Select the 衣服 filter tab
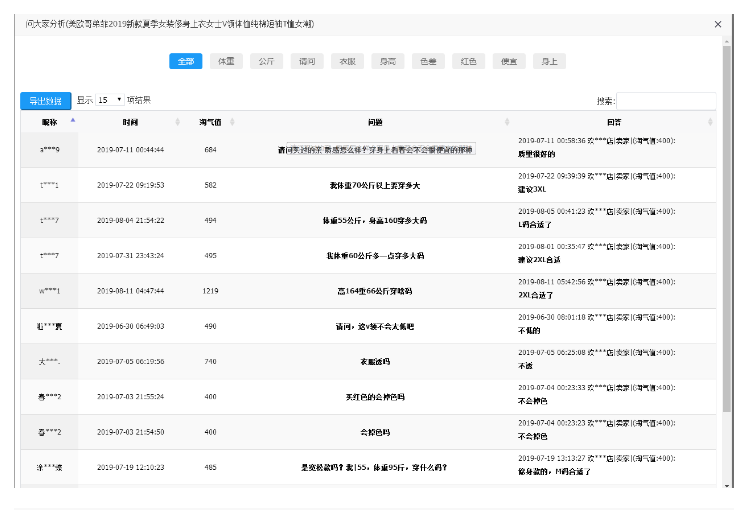This screenshot has width=749, height=510. [347, 61]
